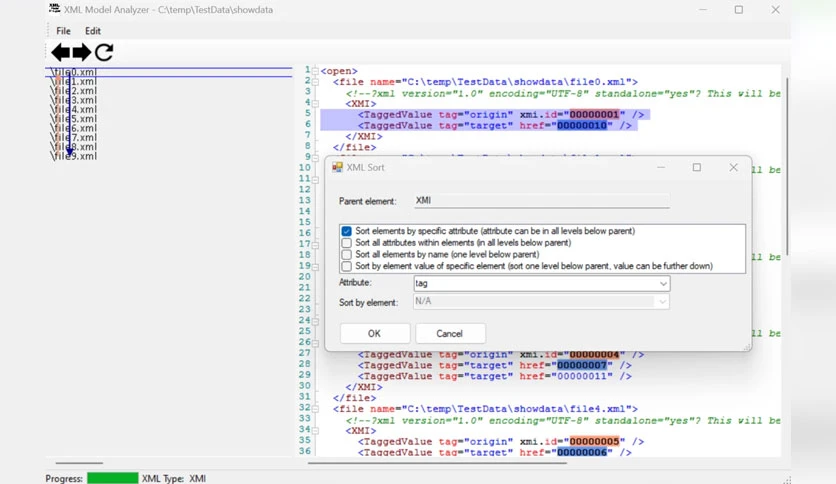Click the green progress bar
Image resolution: width=836 pixels, height=484 pixels.
pos(112,478)
